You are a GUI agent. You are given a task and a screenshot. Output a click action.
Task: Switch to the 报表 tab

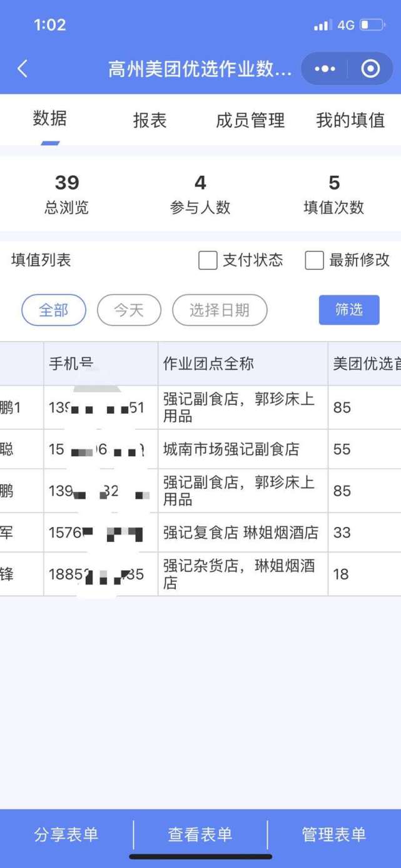click(x=150, y=120)
